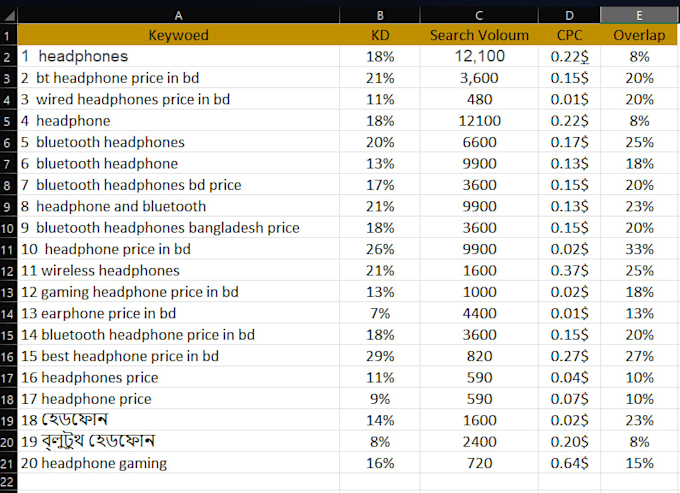680x493 pixels.
Task: Click Overlap value '33%'
Action: (639, 249)
